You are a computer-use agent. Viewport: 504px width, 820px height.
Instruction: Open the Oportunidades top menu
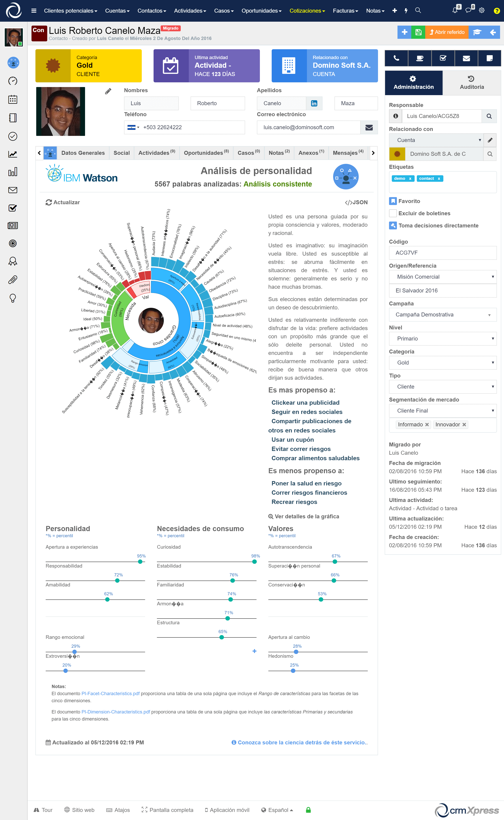pos(261,11)
